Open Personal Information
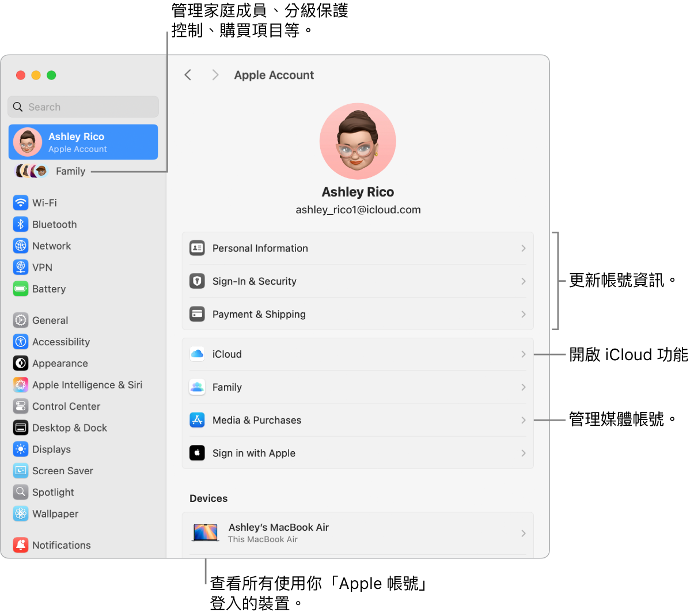Viewport: 694px width, 616px height. [358, 248]
